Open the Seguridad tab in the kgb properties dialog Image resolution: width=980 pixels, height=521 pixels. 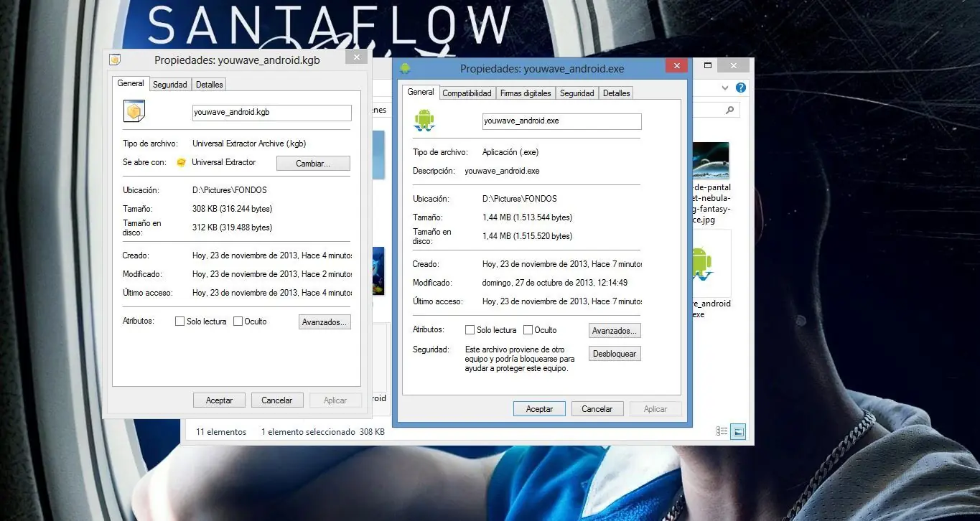(x=170, y=85)
